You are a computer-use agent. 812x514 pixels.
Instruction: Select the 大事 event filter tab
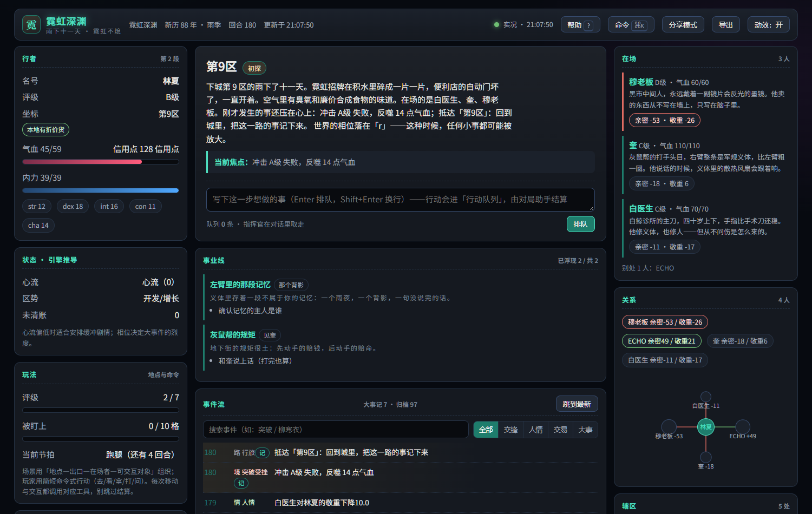[586, 430]
